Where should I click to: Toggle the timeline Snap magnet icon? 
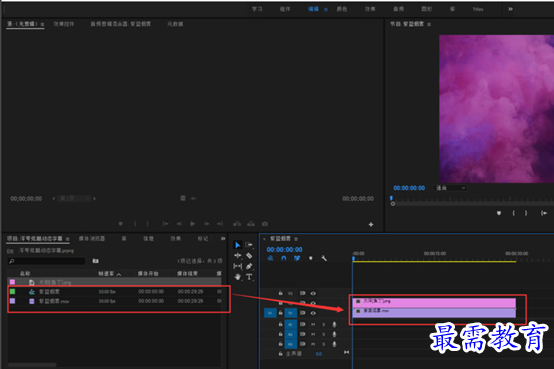(284, 258)
